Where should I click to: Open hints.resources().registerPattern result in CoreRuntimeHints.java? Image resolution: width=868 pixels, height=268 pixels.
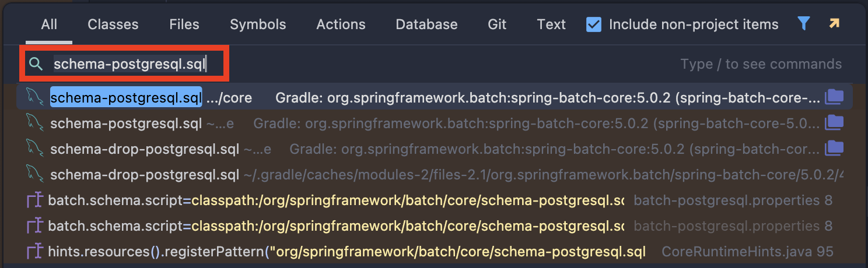coord(434,252)
